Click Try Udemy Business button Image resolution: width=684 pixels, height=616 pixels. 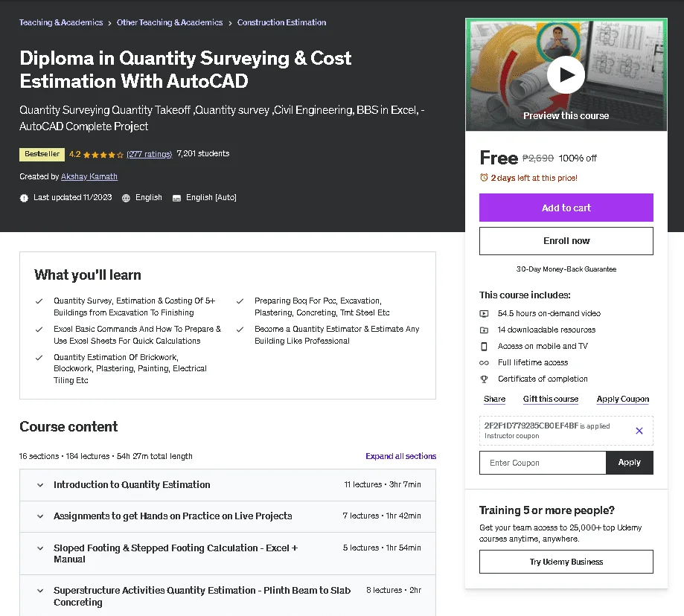point(566,562)
